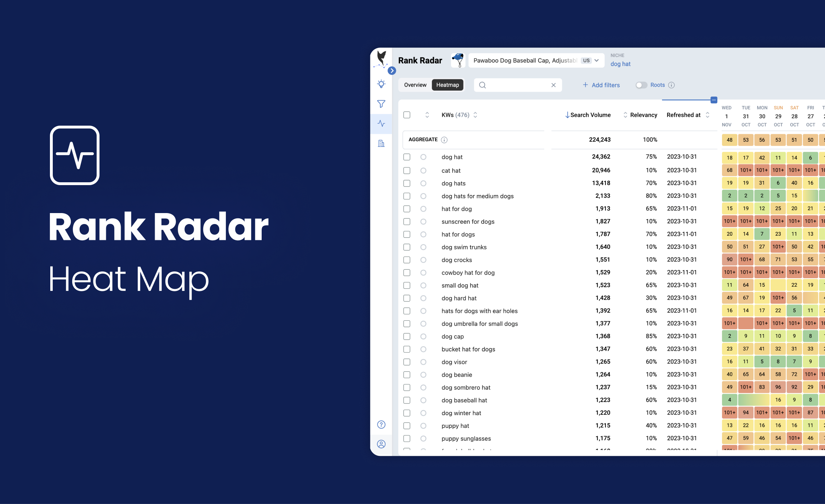
Task: Click the lightbulb icon in sidebar
Action: click(381, 85)
